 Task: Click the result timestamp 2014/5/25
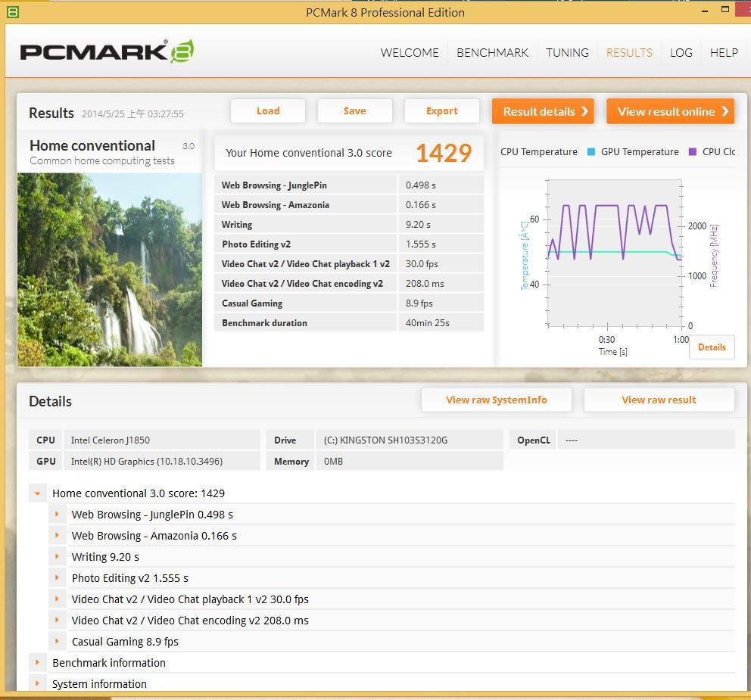(132, 114)
